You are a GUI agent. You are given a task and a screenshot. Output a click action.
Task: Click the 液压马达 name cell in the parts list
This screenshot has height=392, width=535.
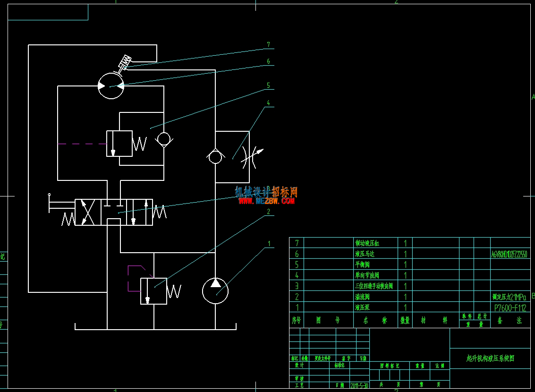pos(376,254)
